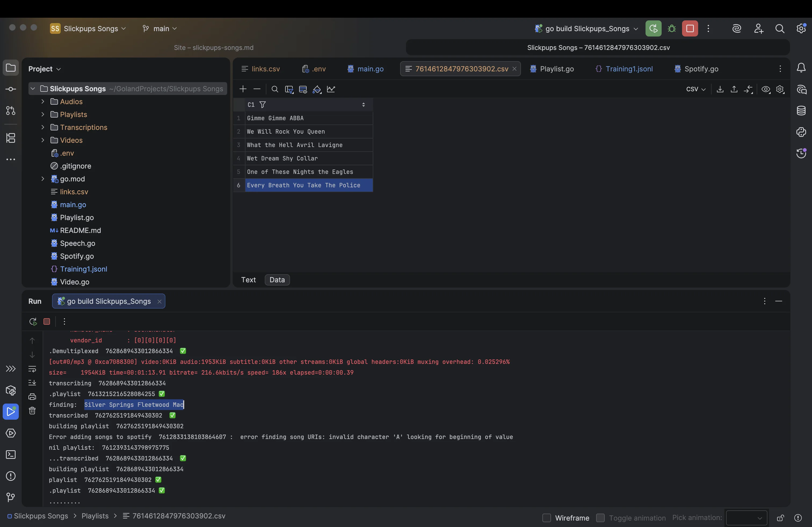812x527 pixels.
Task: Check the Toggle animation checkbox
Action: pyautogui.click(x=600, y=518)
